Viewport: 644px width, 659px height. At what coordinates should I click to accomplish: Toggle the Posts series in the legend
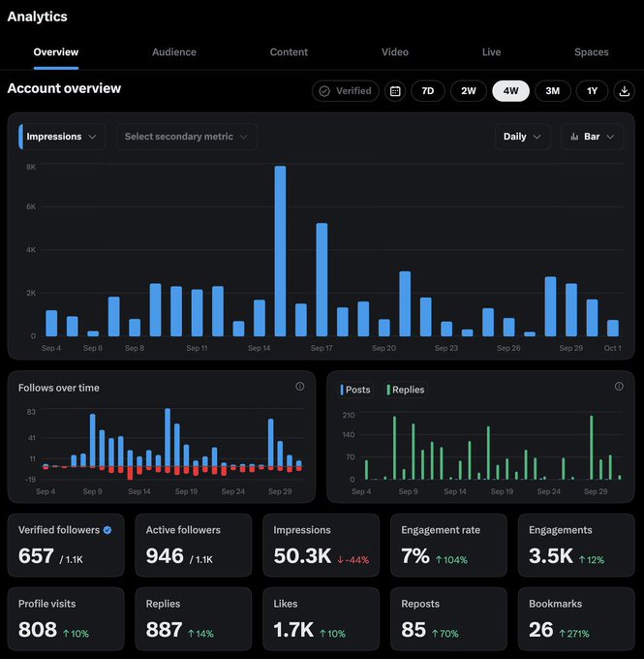click(x=355, y=390)
